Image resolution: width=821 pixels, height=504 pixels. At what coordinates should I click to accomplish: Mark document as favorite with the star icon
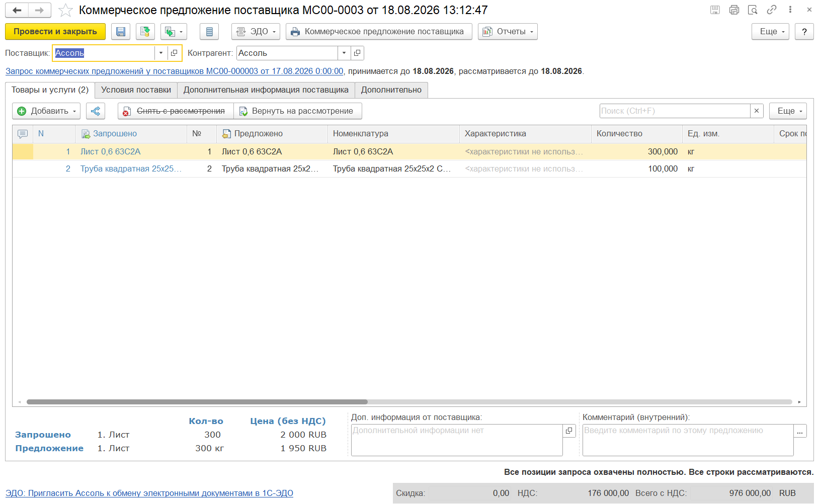[x=65, y=10]
